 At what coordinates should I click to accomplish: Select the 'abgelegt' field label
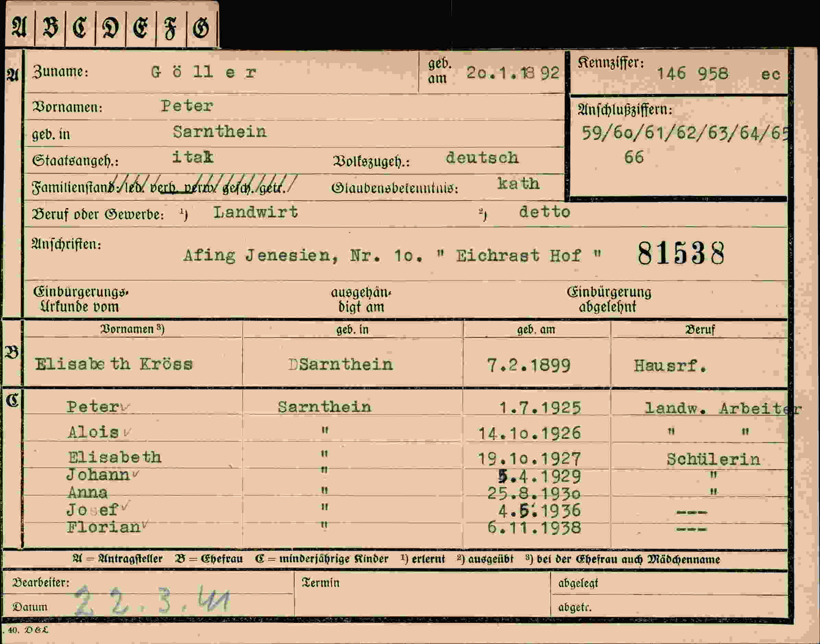pyautogui.click(x=578, y=583)
